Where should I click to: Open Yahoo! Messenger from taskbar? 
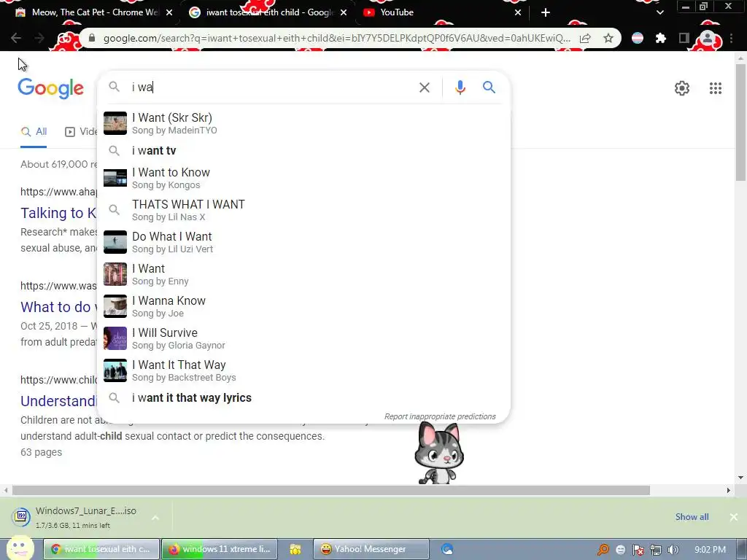coord(371,549)
